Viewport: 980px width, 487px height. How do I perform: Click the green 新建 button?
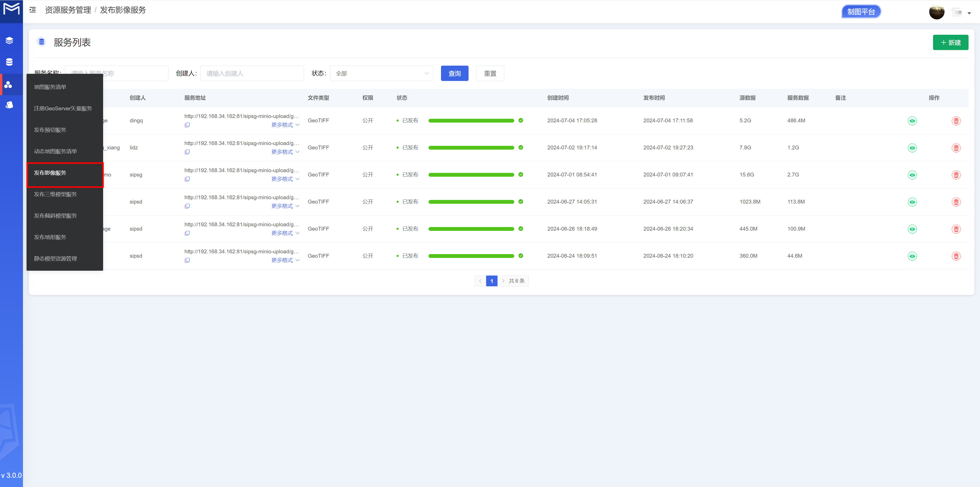(x=950, y=43)
